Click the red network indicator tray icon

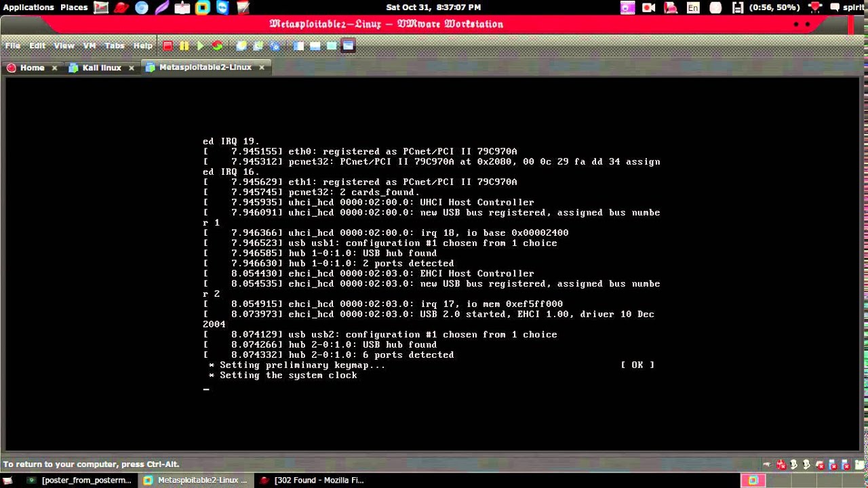click(815, 7)
